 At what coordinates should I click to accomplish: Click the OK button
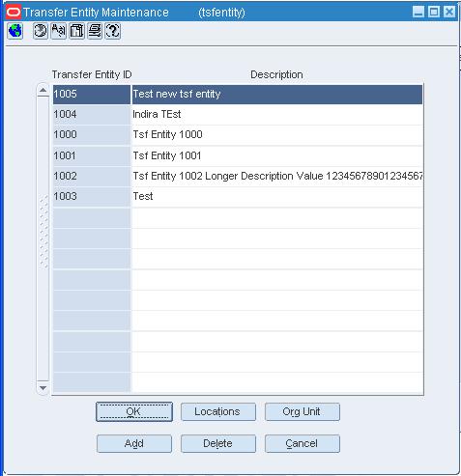134,411
